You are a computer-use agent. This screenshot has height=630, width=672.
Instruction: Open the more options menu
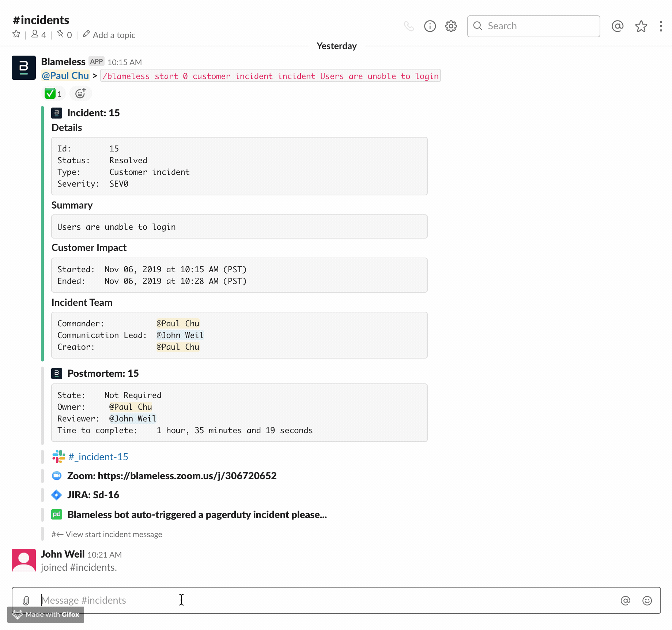pyautogui.click(x=661, y=26)
